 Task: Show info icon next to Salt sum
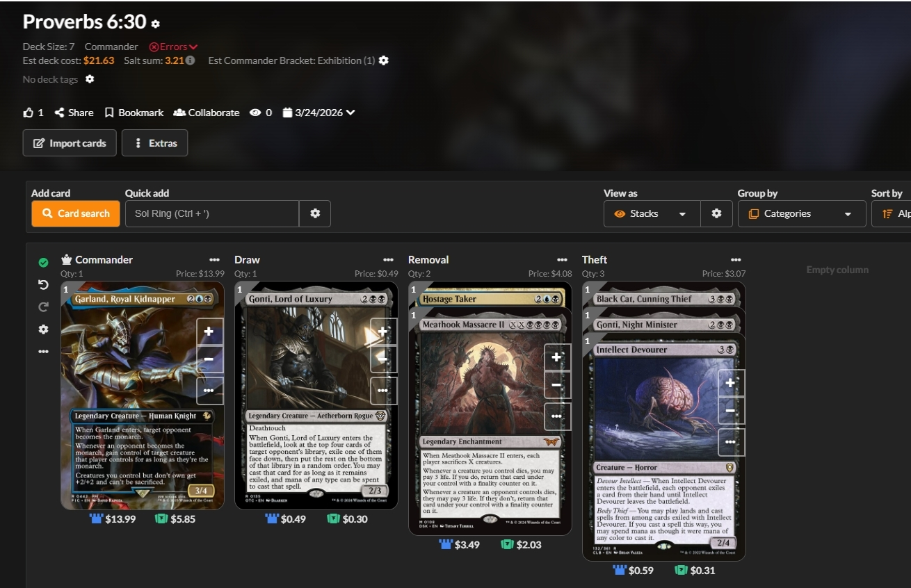(191, 60)
